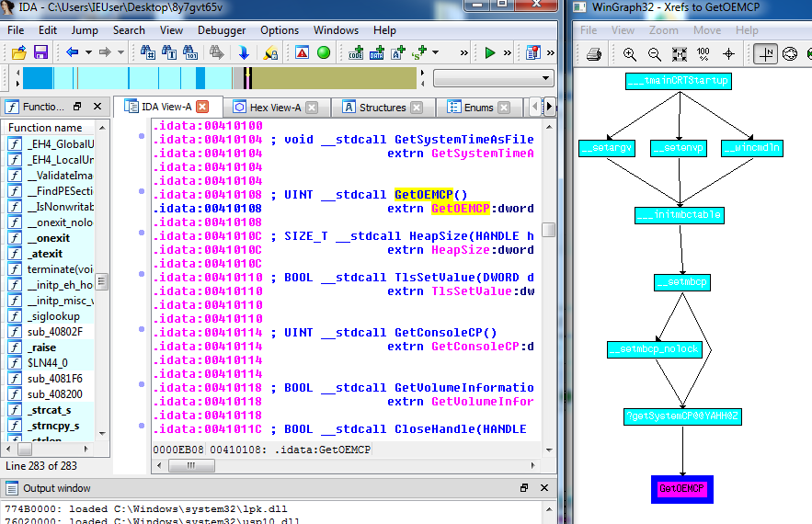Click the make Code plus icon

pos(356,52)
